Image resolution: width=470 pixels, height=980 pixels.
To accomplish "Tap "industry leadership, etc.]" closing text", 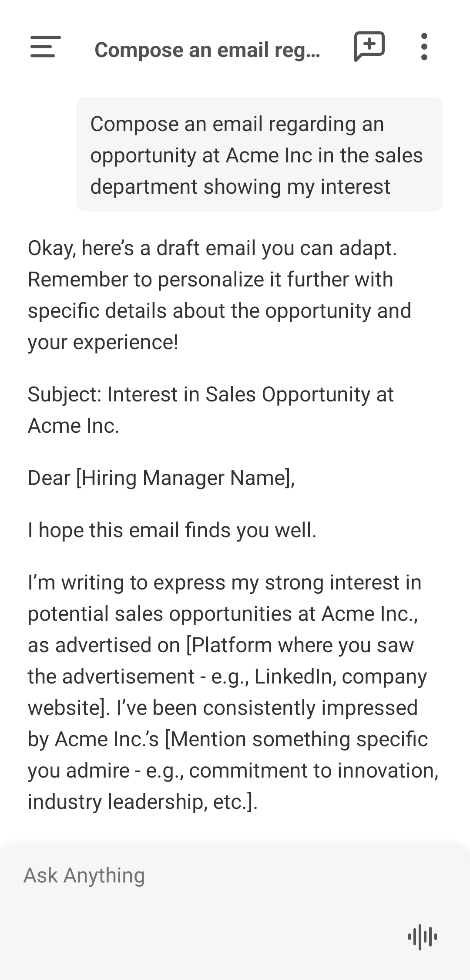I will point(143,802).
